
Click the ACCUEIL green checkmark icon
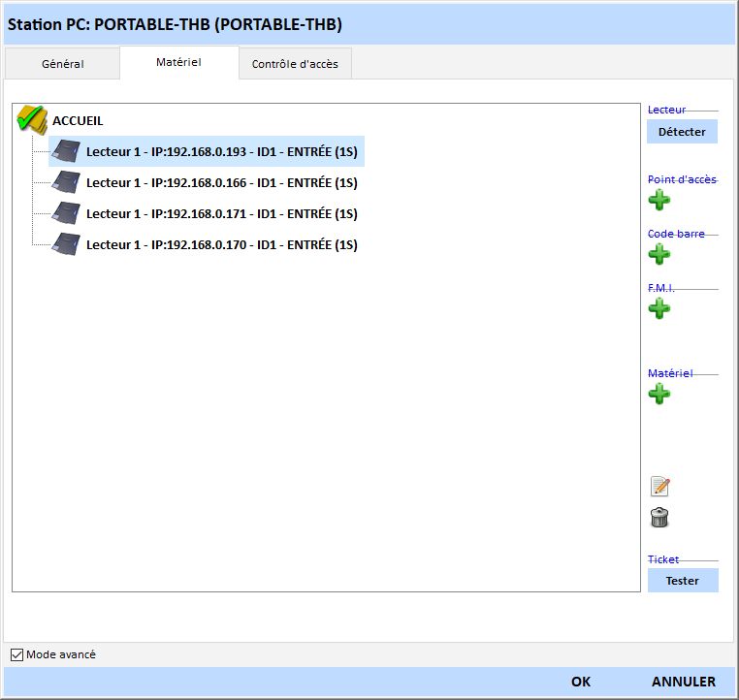point(32,120)
